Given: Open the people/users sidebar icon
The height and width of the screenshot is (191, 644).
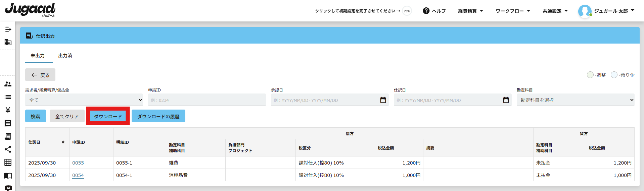Looking at the screenshot, I should 8,84.
